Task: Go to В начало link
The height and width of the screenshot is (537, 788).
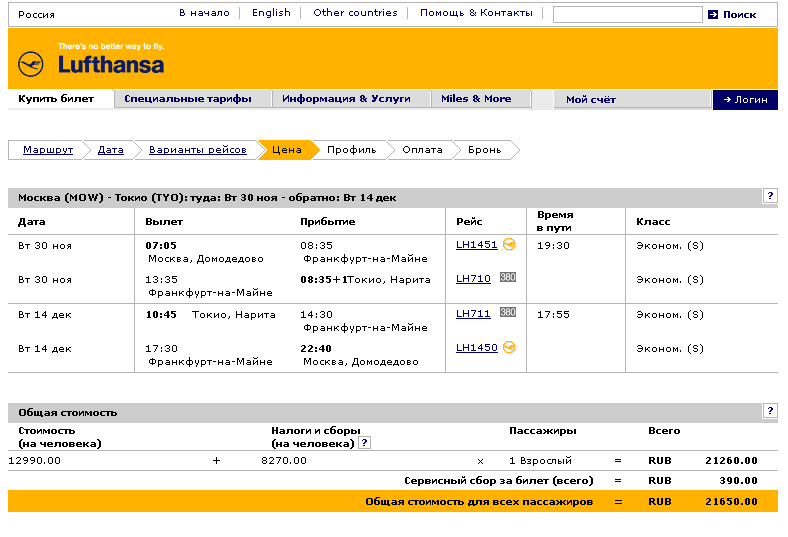Action: coord(204,13)
